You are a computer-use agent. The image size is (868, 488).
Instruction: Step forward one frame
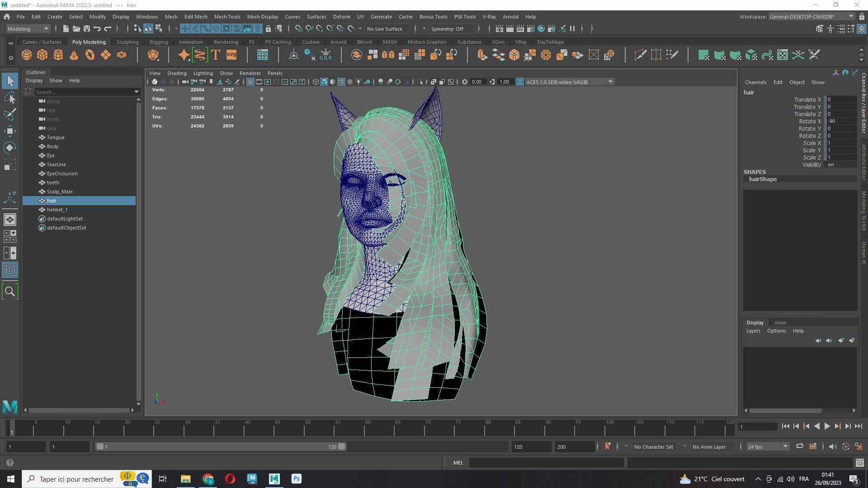point(848,426)
